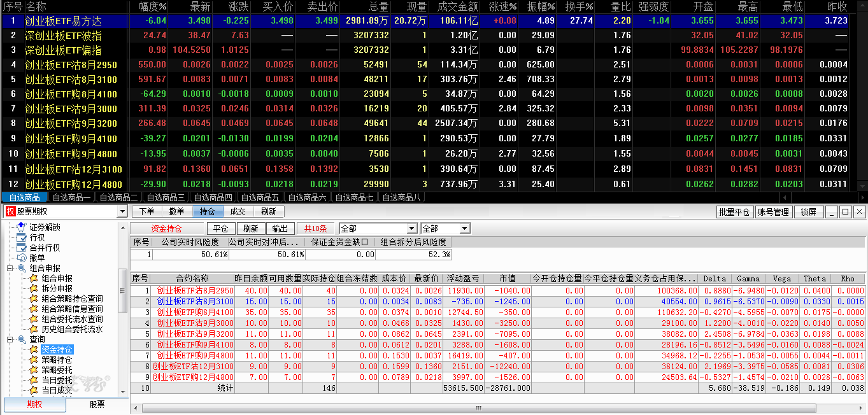This screenshot has width=868, height=415.
Task: Click the 锁屏 lock screen button
Action: pyautogui.click(x=809, y=212)
